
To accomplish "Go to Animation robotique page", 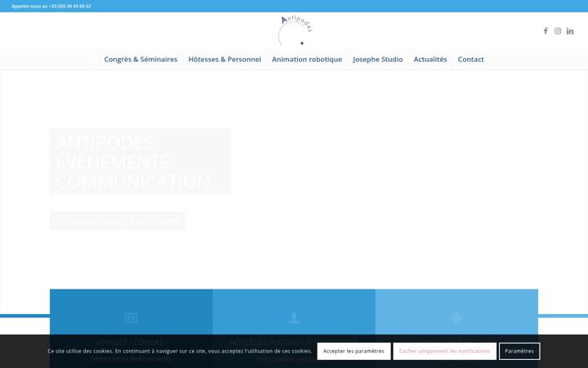I will coord(307,60).
